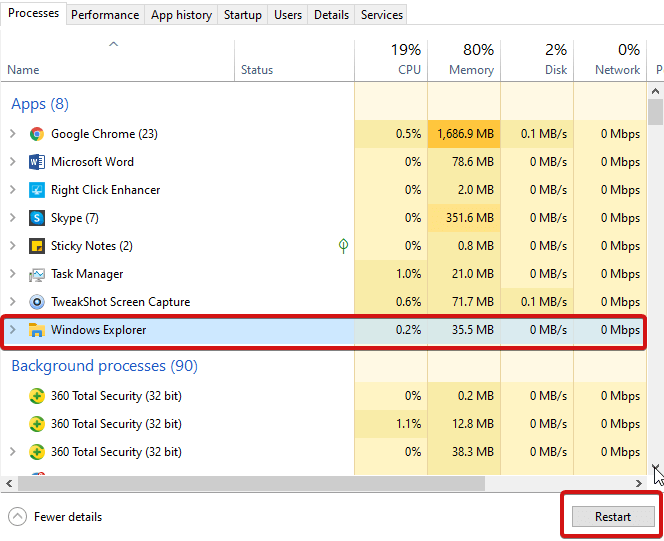Click the Restart button
This screenshot has width=664, height=541.
(x=613, y=516)
